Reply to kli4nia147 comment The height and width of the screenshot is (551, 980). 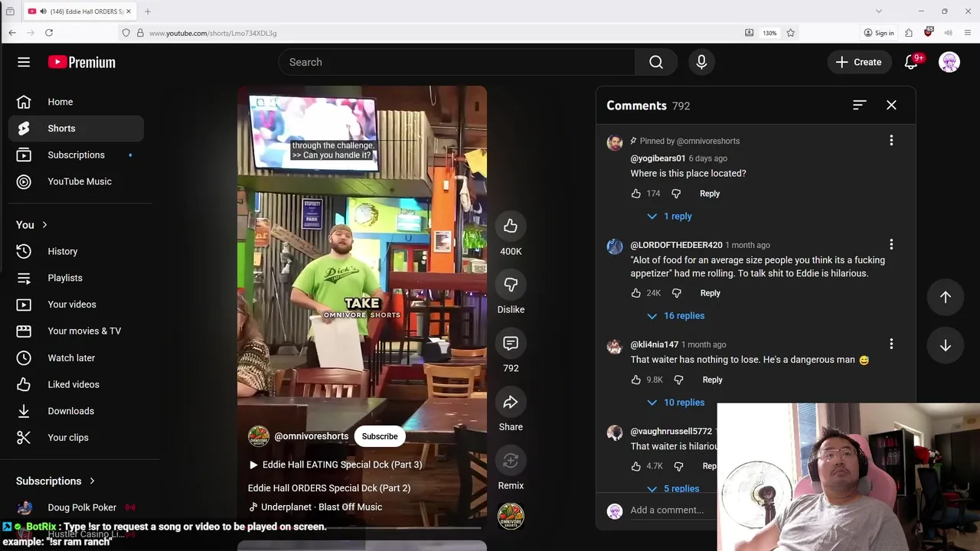[x=712, y=380]
